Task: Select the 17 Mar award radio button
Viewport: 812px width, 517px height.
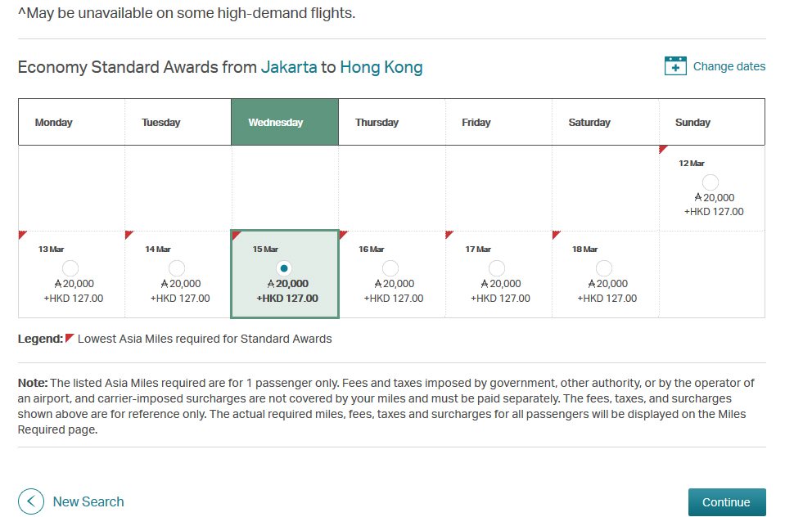Action: [497, 267]
